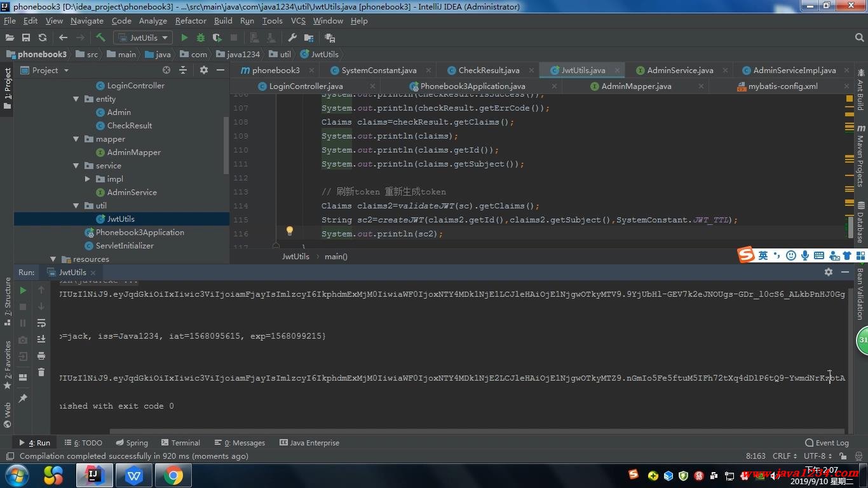
Task: Click the tool window toggle in the bottom-left corner
Action: tap(10, 456)
